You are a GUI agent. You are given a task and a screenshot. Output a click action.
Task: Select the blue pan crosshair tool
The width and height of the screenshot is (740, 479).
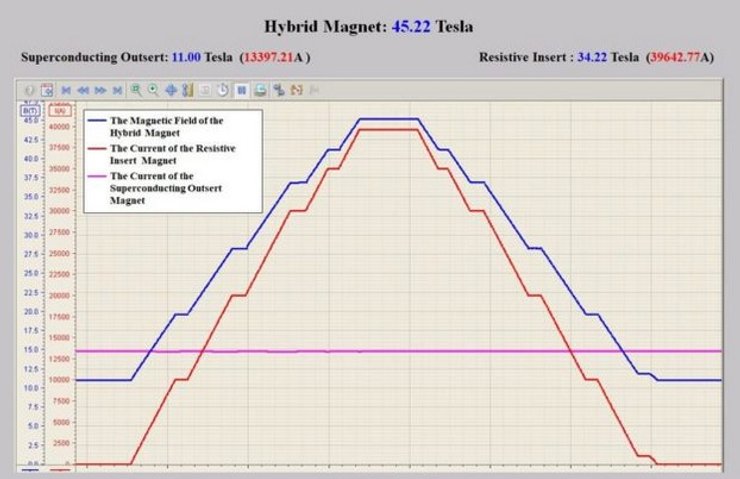pos(171,90)
